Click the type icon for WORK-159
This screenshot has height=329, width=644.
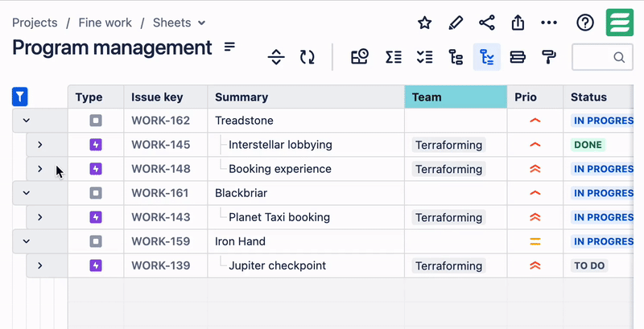96,241
